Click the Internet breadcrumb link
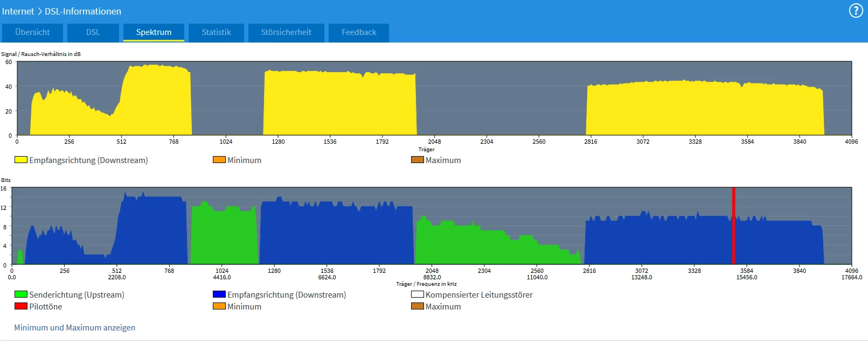This screenshot has height=345, width=868. 18,11
